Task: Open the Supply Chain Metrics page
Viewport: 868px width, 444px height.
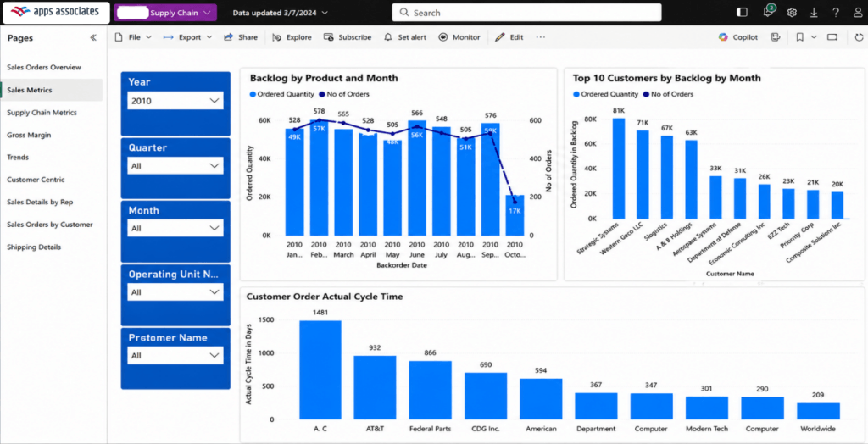Action: (x=42, y=113)
